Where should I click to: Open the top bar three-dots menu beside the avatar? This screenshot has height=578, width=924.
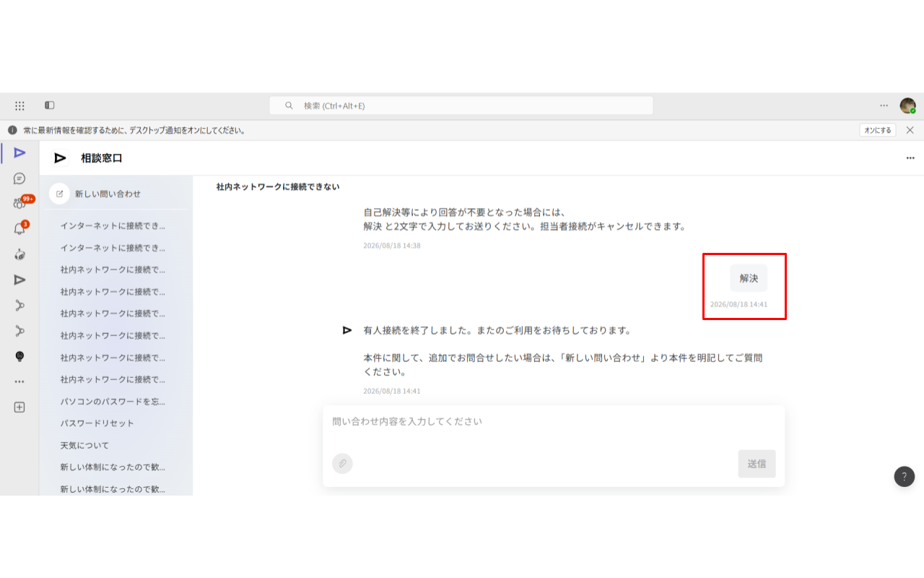(884, 105)
